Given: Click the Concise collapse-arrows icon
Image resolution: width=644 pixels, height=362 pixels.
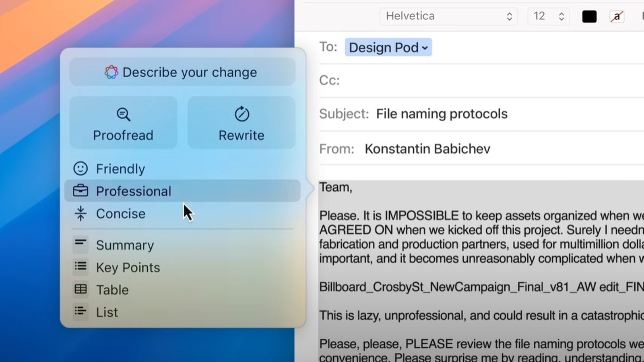Looking at the screenshot, I should 80,214.
